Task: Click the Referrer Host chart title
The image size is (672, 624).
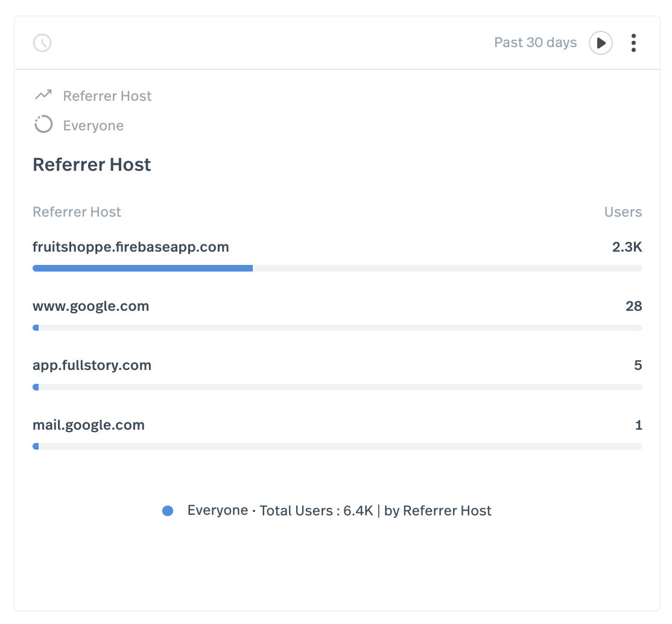Action: 92,164
